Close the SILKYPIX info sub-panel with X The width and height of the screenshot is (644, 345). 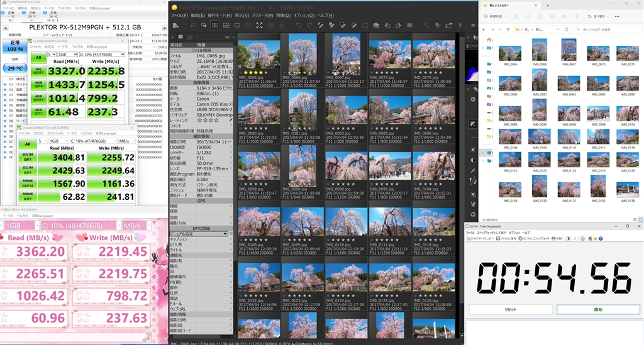[234, 37]
